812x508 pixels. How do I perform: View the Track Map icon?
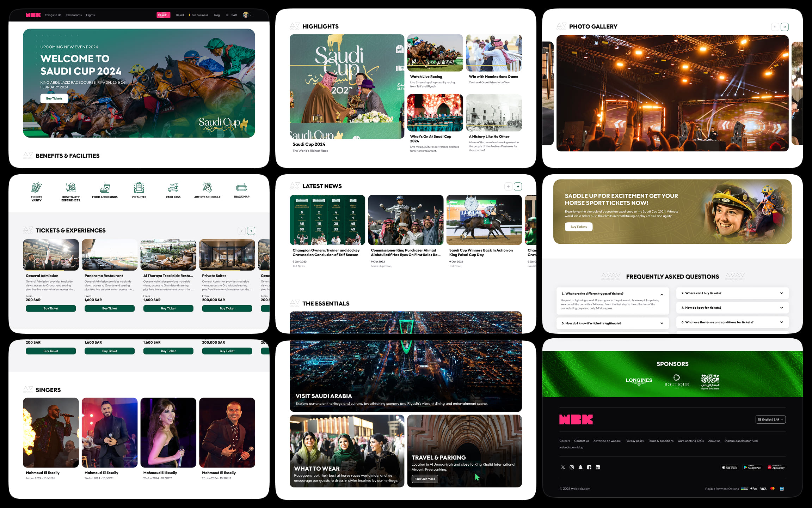(x=241, y=188)
